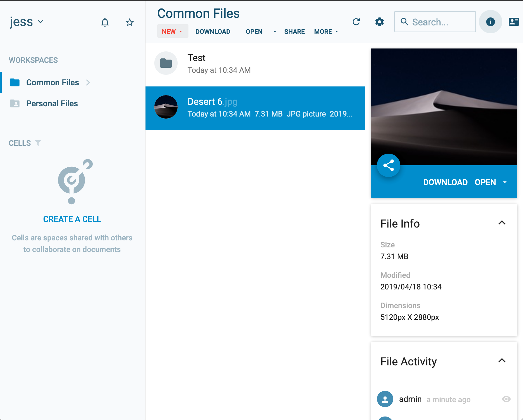This screenshot has height=420, width=523.
Task: Filter cells with the funnel icon
Action: pyautogui.click(x=38, y=143)
